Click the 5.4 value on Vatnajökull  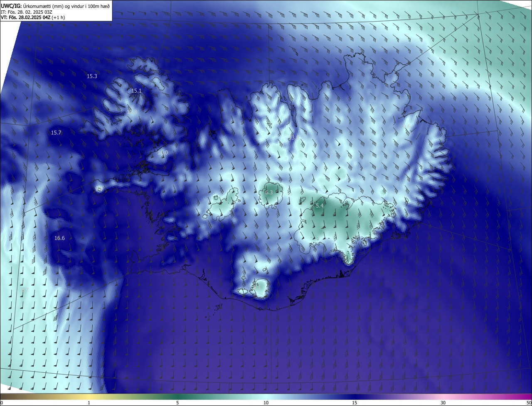[x=320, y=206]
